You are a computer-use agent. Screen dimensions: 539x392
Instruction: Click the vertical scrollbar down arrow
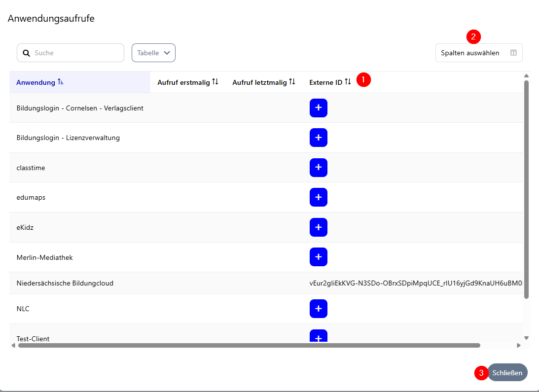526,338
